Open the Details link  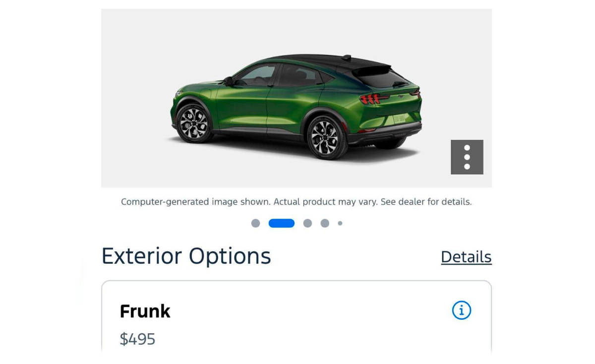(x=466, y=257)
